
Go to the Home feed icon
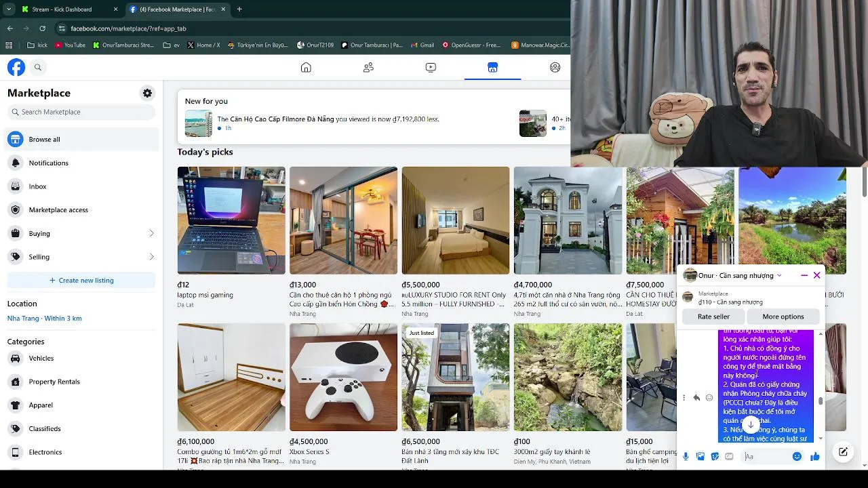tap(306, 67)
